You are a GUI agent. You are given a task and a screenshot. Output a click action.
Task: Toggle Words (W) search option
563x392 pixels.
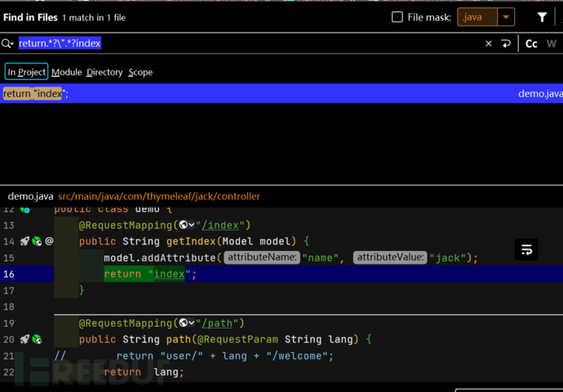pos(551,44)
